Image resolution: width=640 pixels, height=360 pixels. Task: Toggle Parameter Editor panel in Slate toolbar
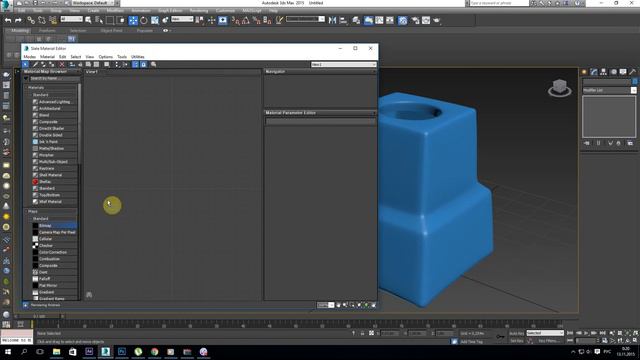144,64
